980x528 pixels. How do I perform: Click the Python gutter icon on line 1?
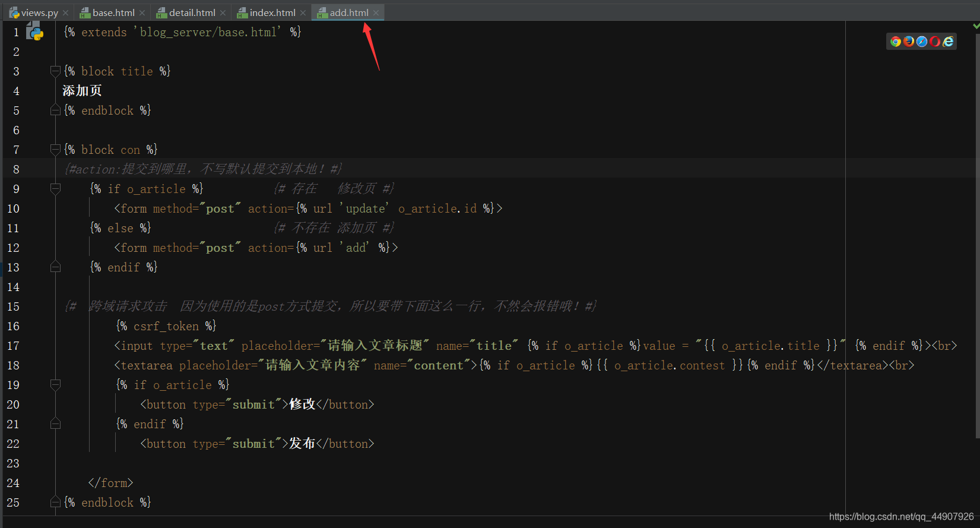click(x=35, y=32)
